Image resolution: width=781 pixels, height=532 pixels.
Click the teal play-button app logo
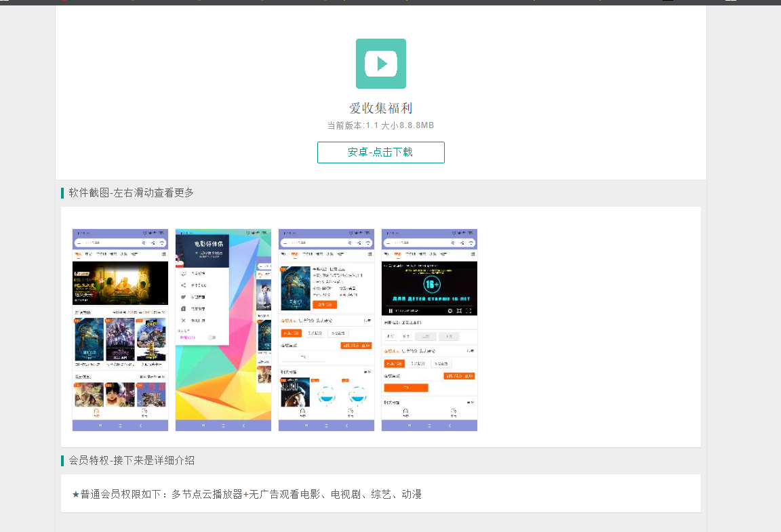coord(380,64)
